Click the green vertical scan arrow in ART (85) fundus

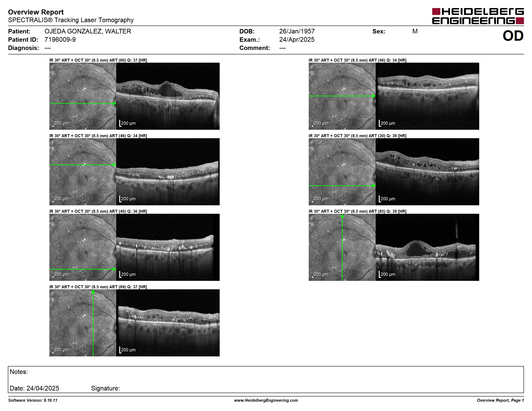342,247
